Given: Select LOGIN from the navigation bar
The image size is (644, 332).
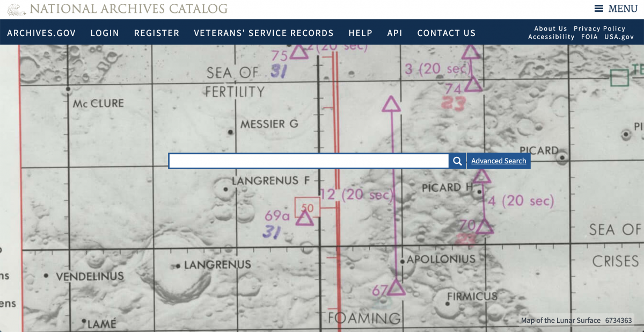Looking at the screenshot, I should coord(105,33).
